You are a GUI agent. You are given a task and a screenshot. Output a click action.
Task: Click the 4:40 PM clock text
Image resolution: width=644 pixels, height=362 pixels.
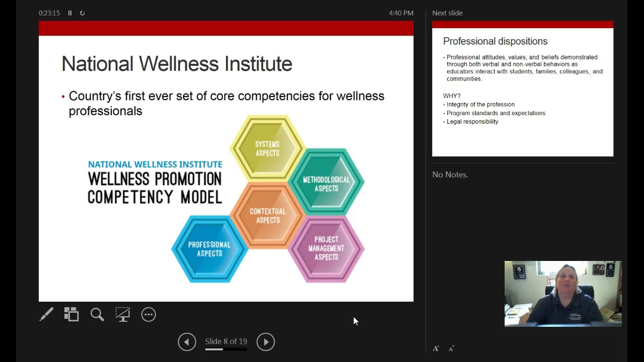click(401, 13)
